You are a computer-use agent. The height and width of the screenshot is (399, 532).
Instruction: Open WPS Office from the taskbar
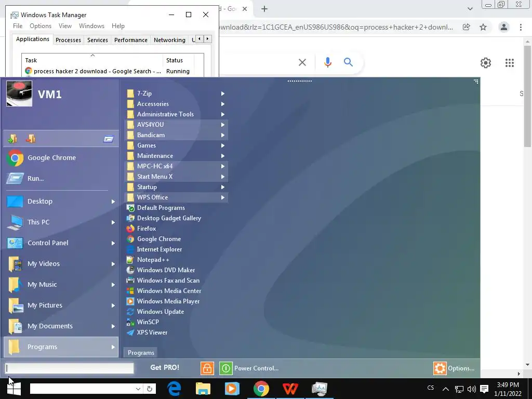pyautogui.click(x=290, y=389)
